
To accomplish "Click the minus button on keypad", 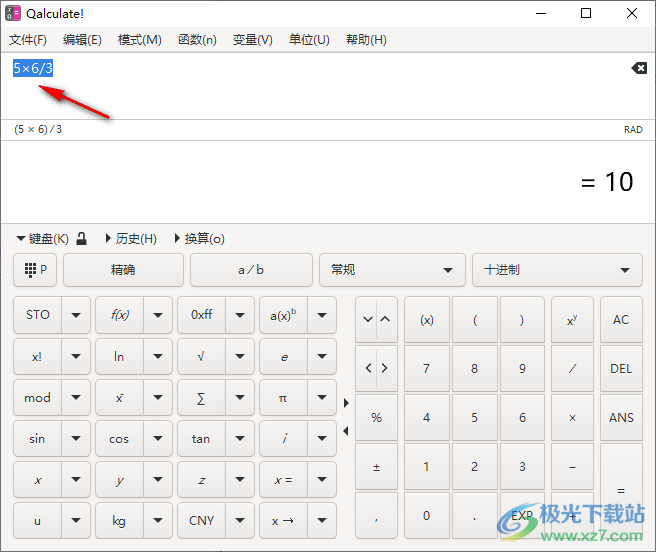I will [x=572, y=466].
